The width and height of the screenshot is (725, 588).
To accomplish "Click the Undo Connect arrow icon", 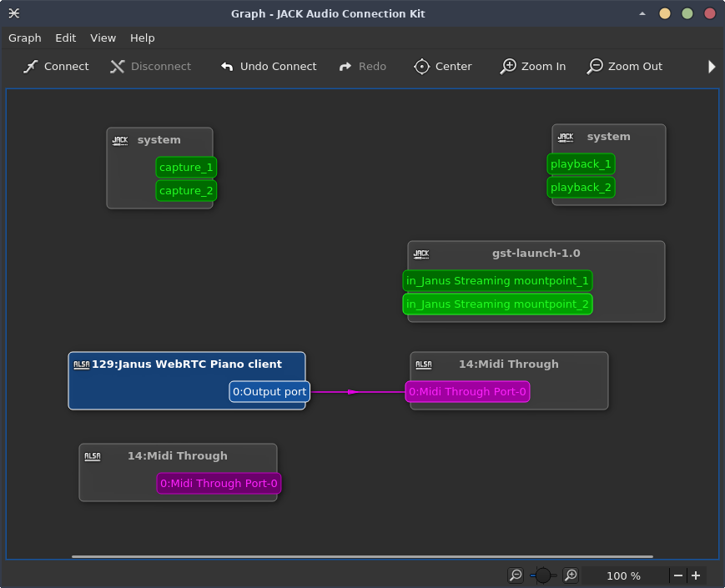I will coord(227,67).
